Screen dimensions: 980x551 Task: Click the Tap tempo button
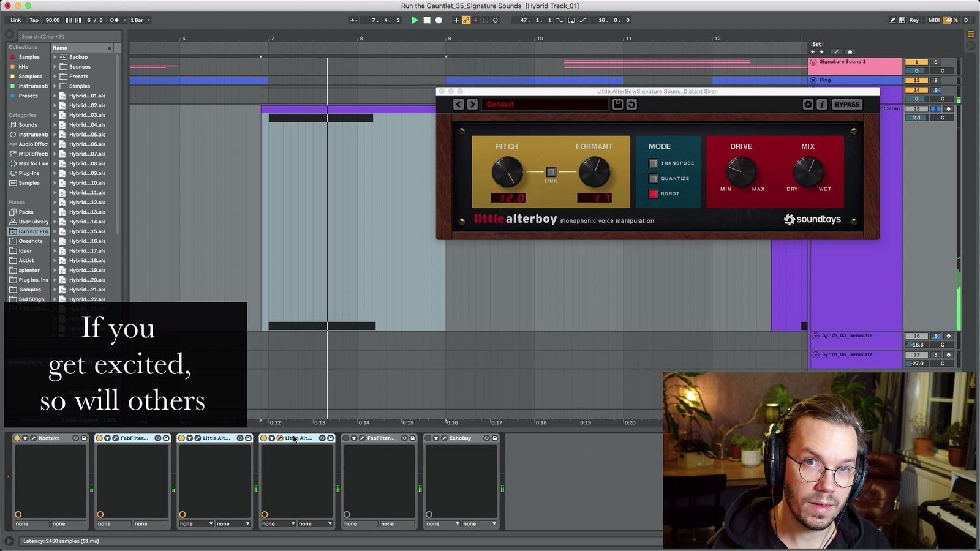(34, 20)
